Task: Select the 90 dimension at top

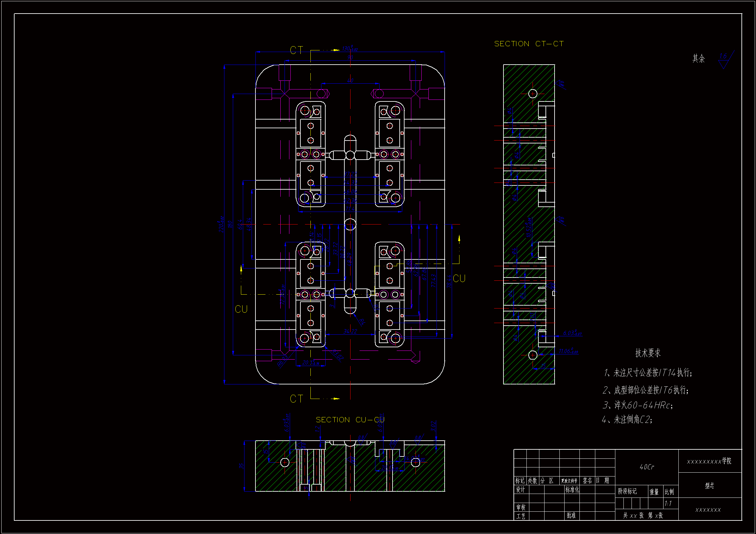Action: point(350,58)
